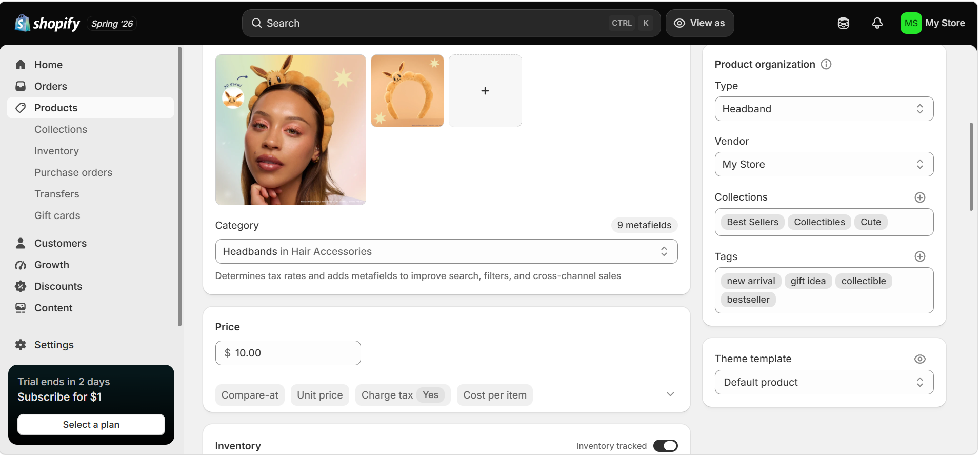Click the price input field
The height and width of the screenshot is (456, 980).
pyautogui.click(x=288, y=353)
